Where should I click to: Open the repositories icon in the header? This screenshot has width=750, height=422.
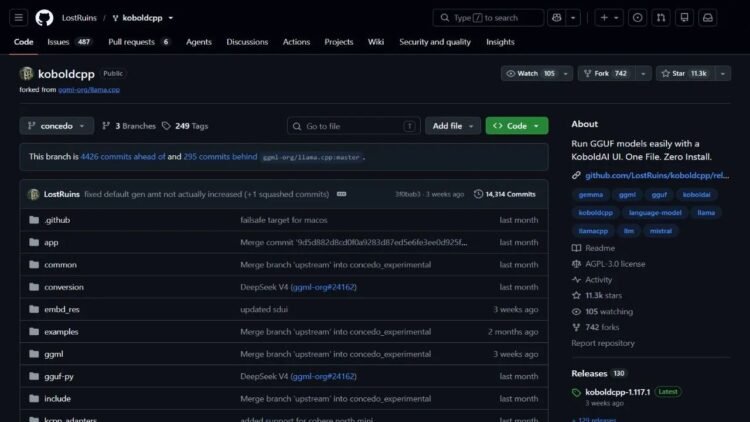(x=684, y=18)
